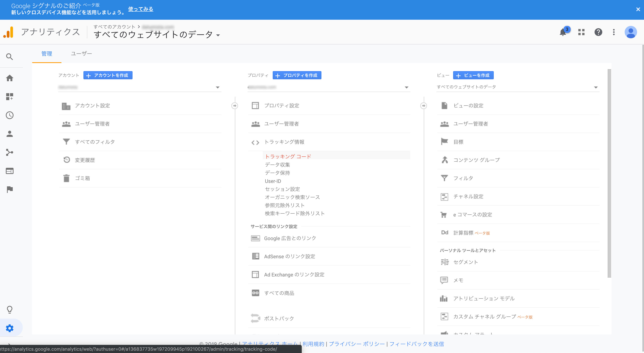Open the property selector dropdown
644x353 pixels.
329,87
